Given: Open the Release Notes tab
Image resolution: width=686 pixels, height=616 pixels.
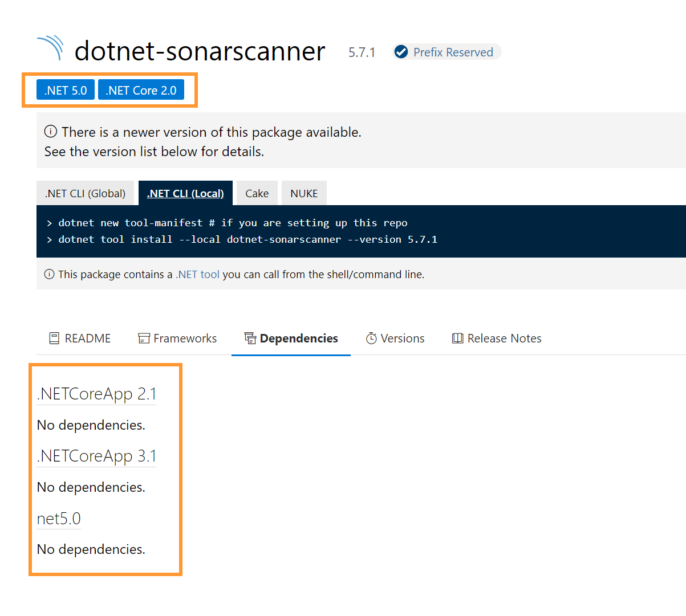Looking at the screenshot, I should pos(497,338).
